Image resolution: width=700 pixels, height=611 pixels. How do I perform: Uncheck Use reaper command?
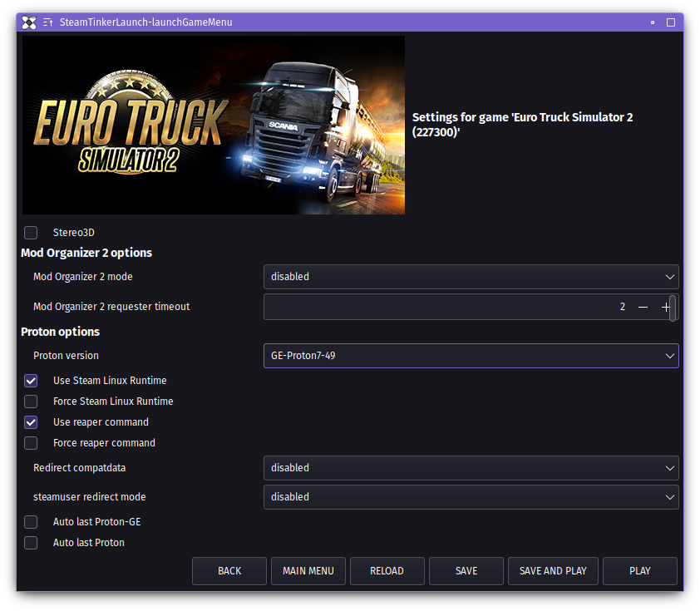click(31, 422)
